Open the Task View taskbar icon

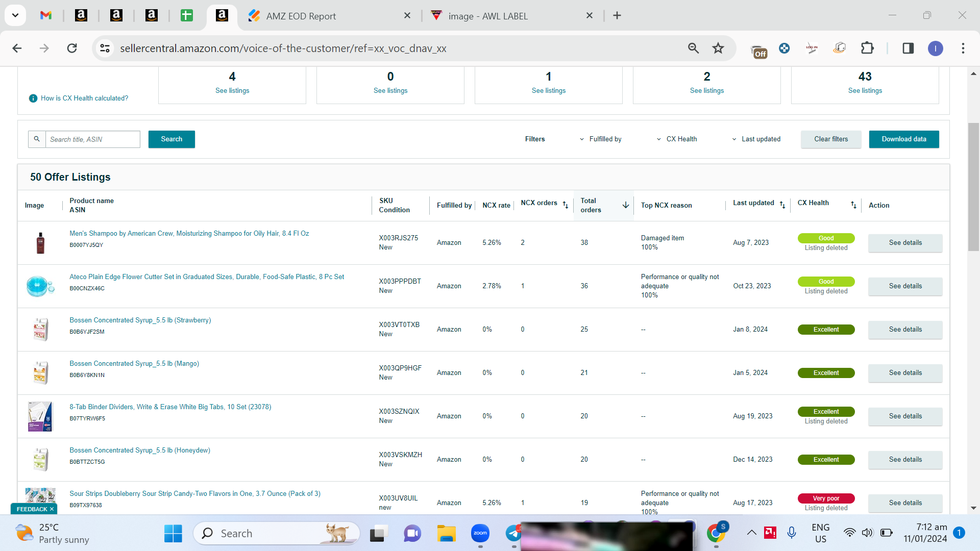tap(378, 534)
